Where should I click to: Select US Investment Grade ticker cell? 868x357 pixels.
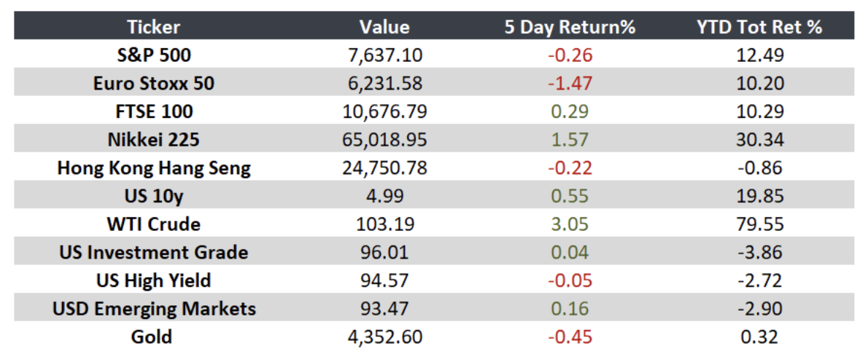pos(154,253)
